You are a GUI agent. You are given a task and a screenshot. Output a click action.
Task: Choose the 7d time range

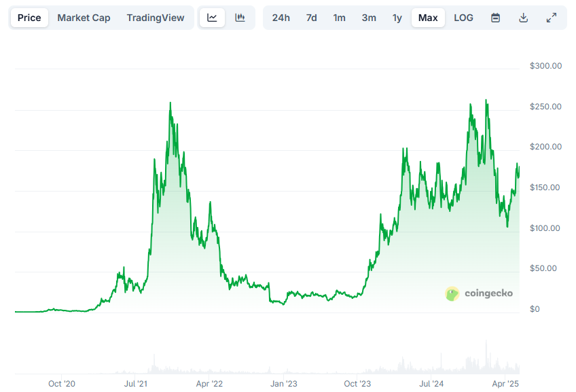(x=311, y=18)
